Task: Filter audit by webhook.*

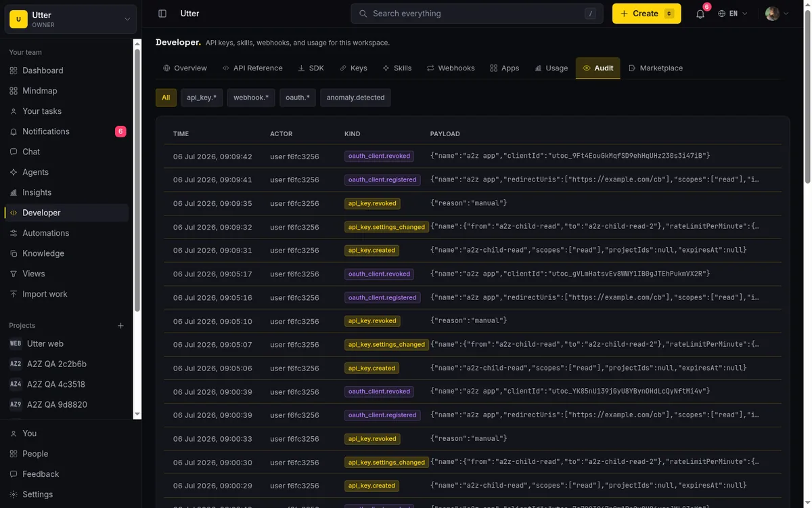Action: pos(251,98)
